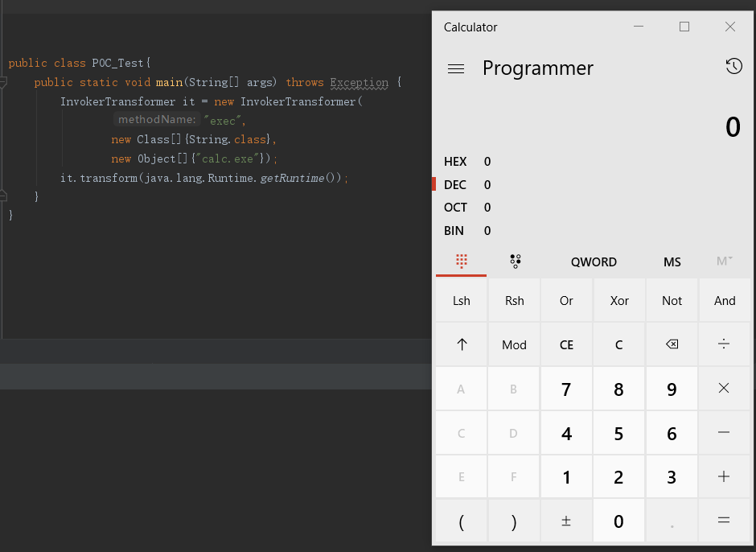Click digit 2 on the keypad

(619, 476)
